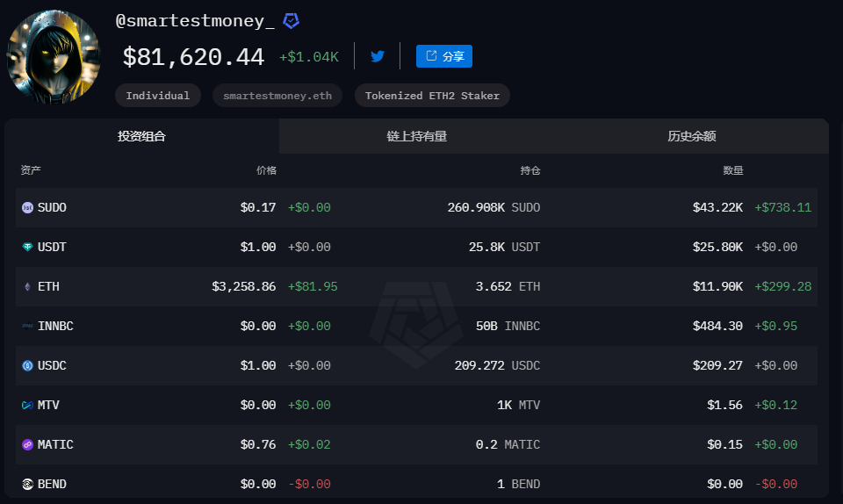Sort by the 数量 column header
This screenshot has height=504, width=843.
(x=733, y=170)
